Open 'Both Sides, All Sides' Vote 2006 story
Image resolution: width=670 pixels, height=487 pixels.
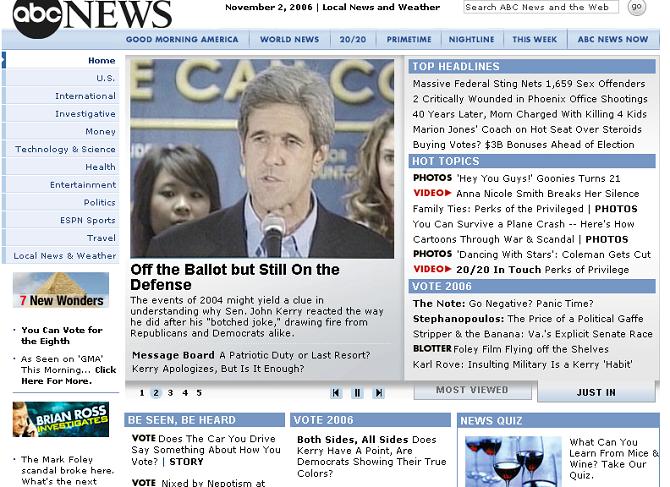(372, 456)
